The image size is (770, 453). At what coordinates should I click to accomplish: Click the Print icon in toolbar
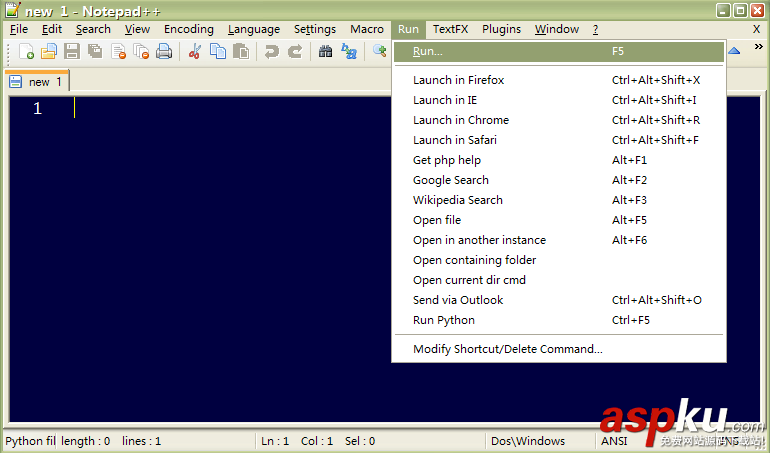tap(164, 51)
